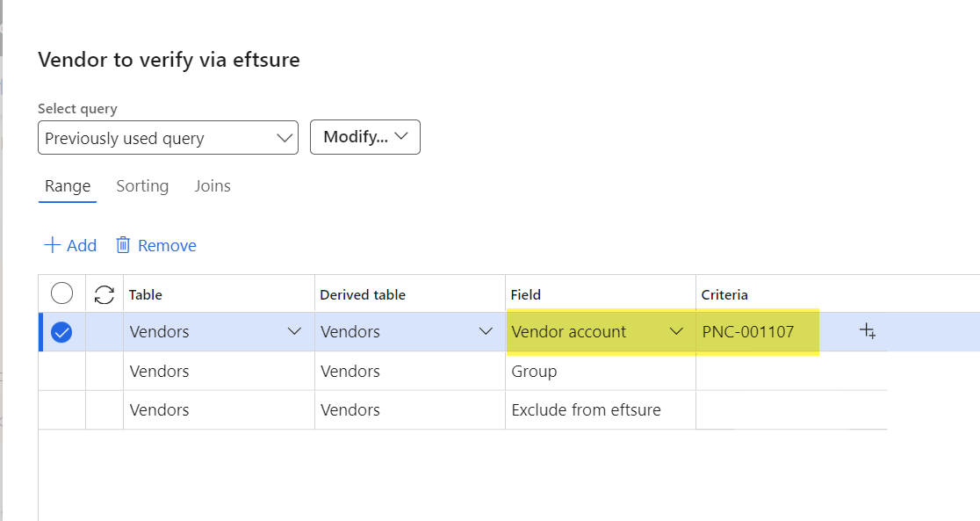
Task: Click the plus cursor icon beside PNC-001107
Action: 868,331
